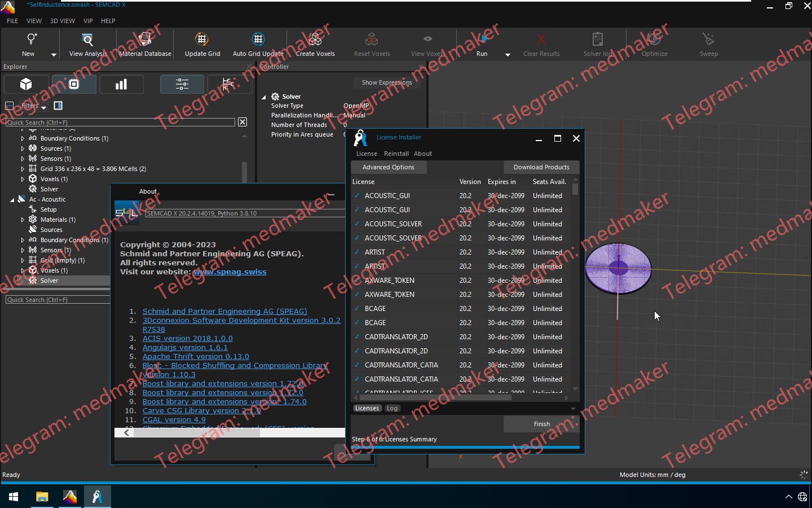Viewport: 812px width, 508px height.
Task: Click the Auto Grid Update icon
Action: click(x=258, y=40)
